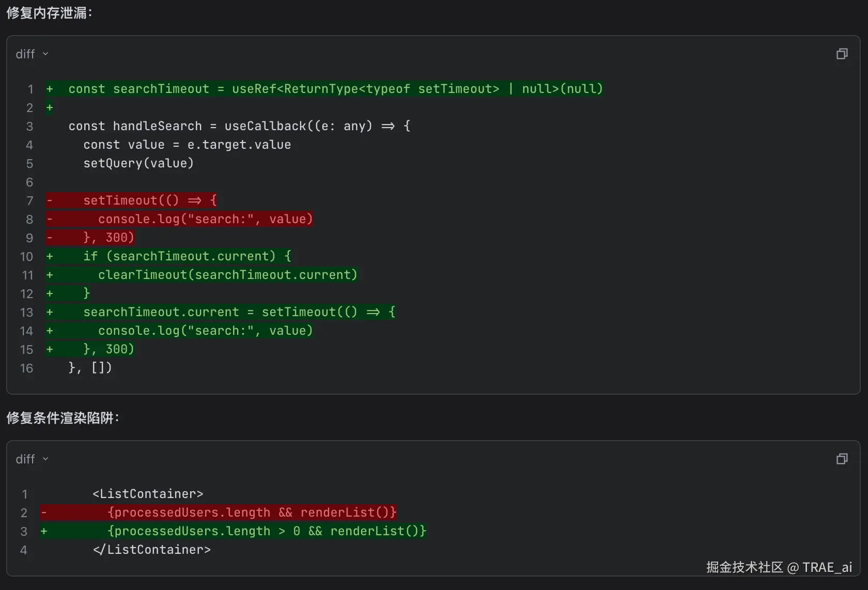The height and width of the screenshot is (590, 868).
Task: Click the if (searchTimeout.current) added line
Action: click(187, 256)
